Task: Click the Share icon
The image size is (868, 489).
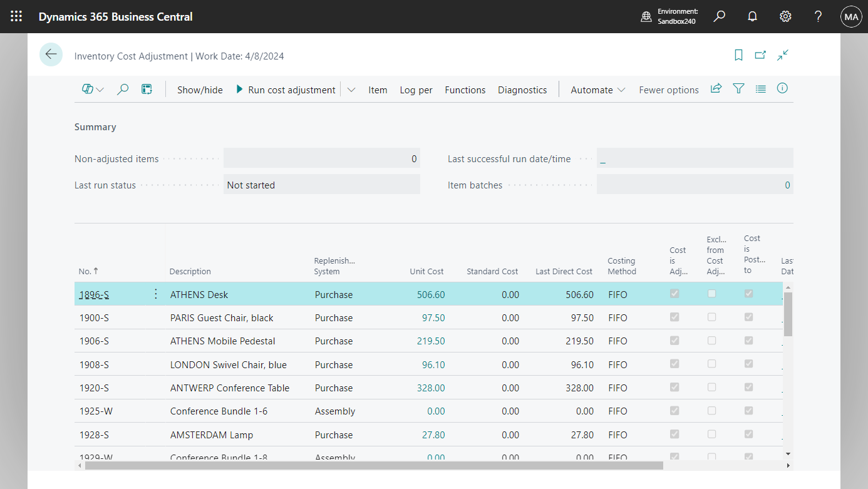Action: (x=716, y=88)
